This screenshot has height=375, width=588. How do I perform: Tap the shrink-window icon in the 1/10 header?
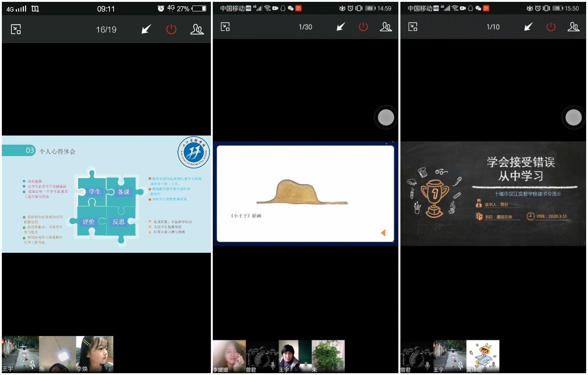pyautogui.click(x=413, y=27)
